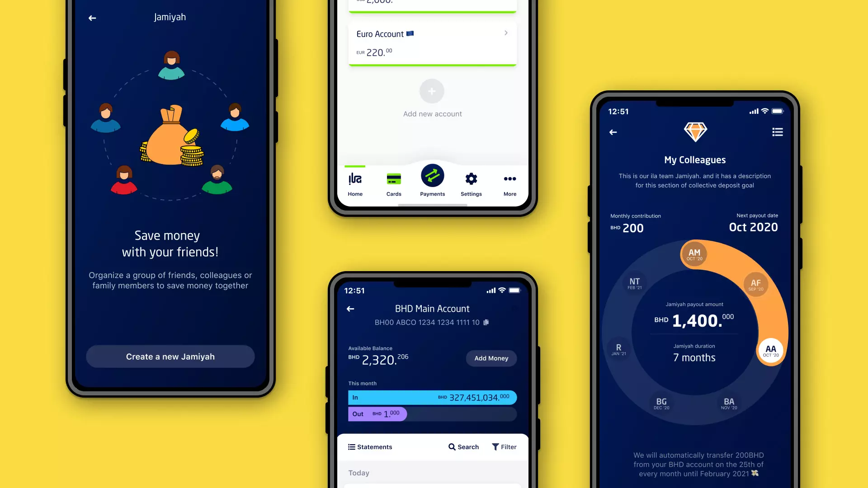
Task: Select the Filter option in statements
Action: [x=505, y=446]
